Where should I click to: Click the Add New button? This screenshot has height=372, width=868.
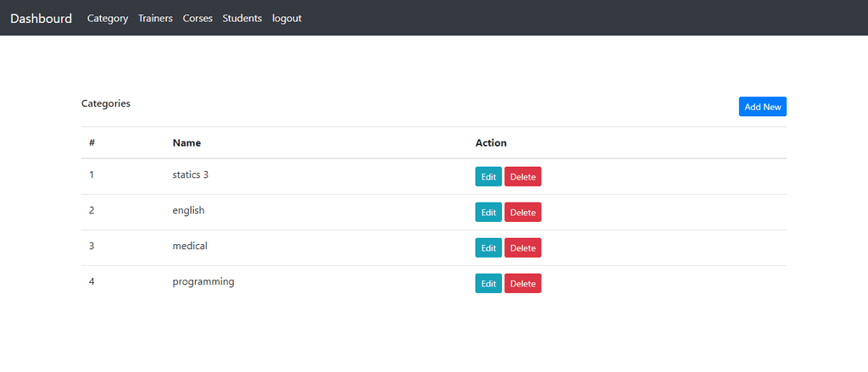point(762,107)
